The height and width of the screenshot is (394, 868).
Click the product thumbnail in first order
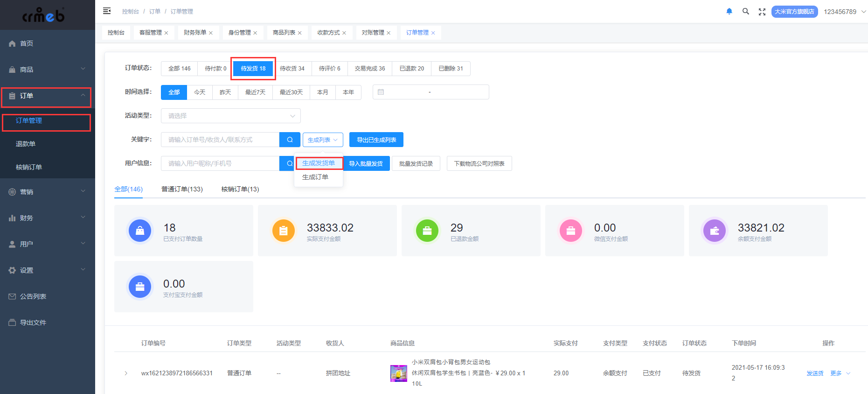399,373
